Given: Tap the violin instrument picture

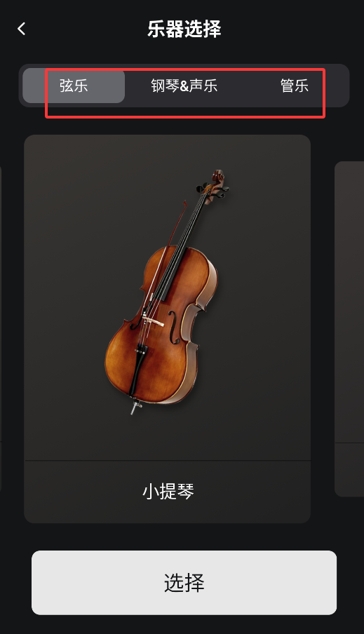Looking at the screenshot, I should (167, 292).
